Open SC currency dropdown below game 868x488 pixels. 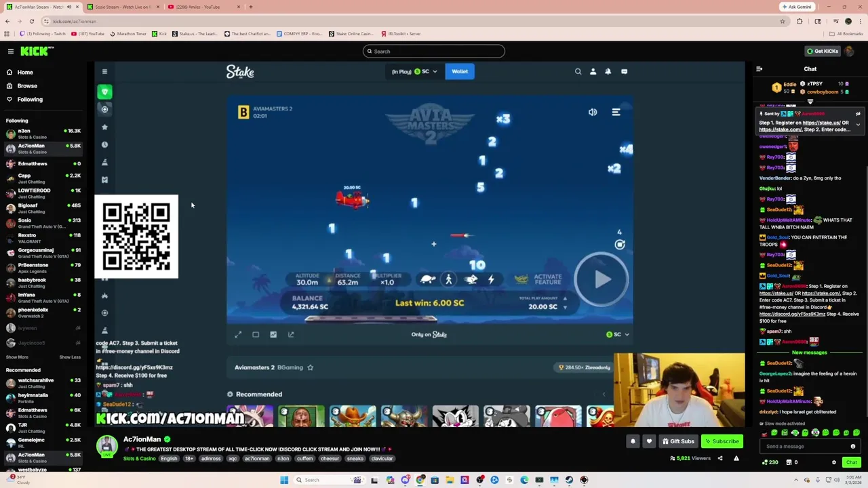tap(618, 334)
